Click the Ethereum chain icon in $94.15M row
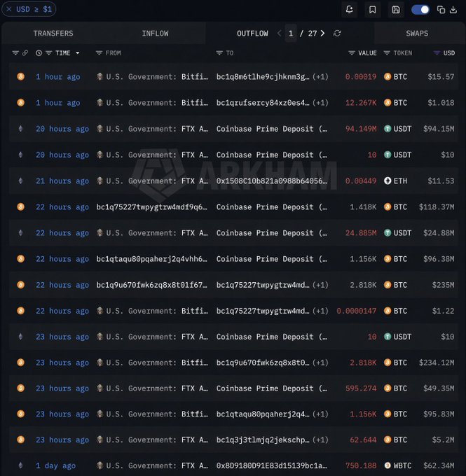Screen dimensions: 466x476 [x=20, y=129]
